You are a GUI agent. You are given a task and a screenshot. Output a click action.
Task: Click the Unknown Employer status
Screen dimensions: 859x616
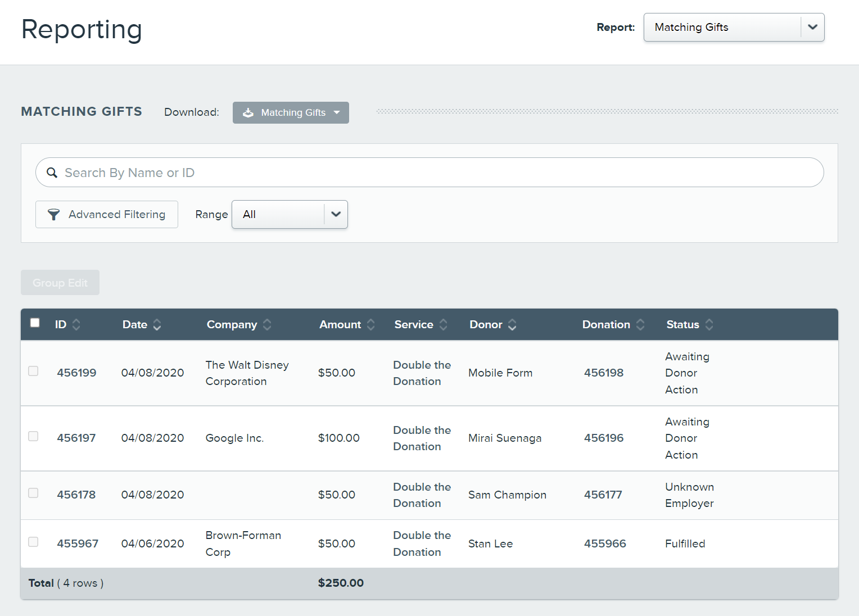[x=689, y=495]
